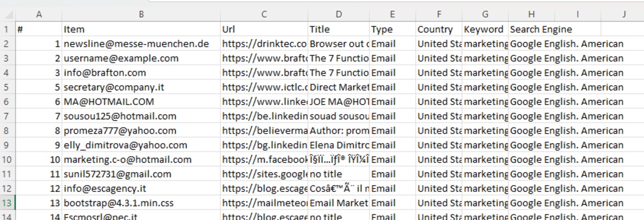The image size is (644, 220).
Task: Click 'Google English. American' in row 10
Action: coord(567,159)
